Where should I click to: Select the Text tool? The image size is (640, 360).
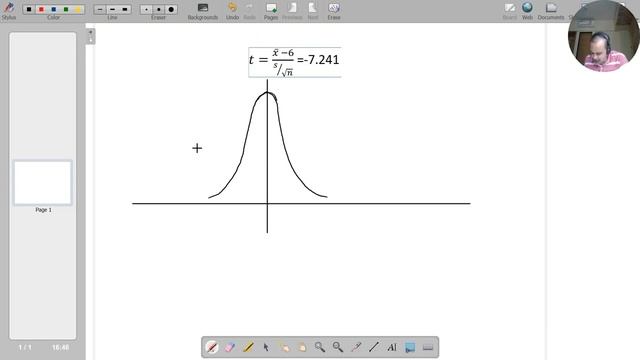coord(392,347)
